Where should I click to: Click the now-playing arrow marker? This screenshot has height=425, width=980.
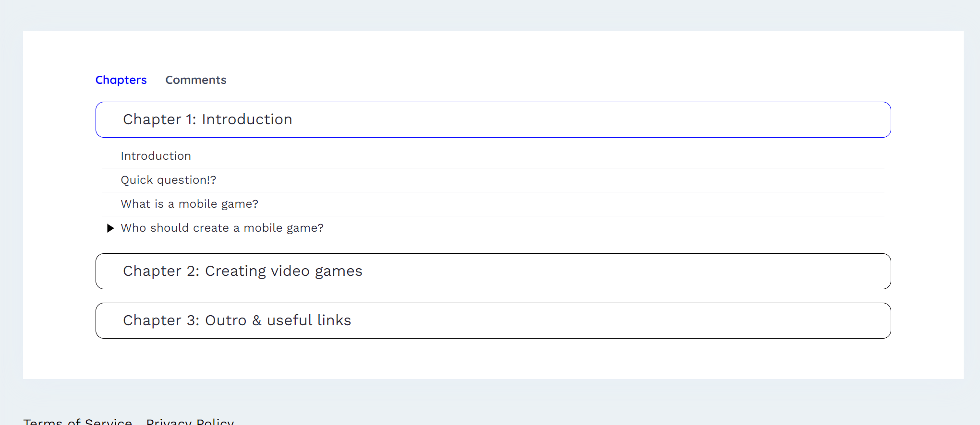(110, 228)
